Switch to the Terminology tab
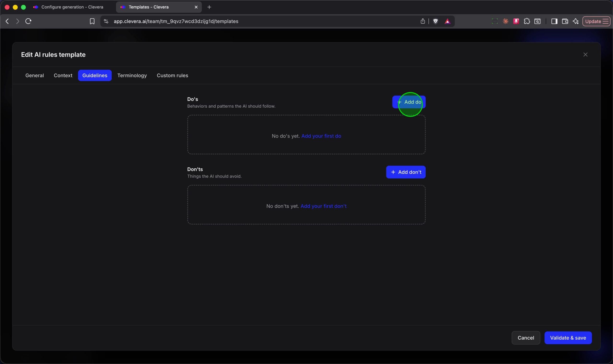Viewport: 613px width, 364px height. click(x=132, y=75)
